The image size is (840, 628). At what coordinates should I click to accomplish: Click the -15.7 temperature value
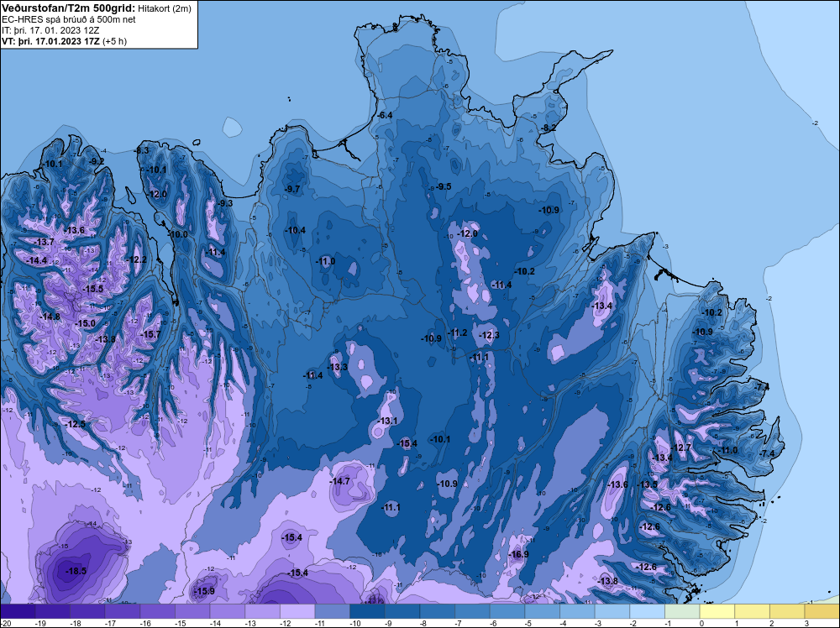150,334
